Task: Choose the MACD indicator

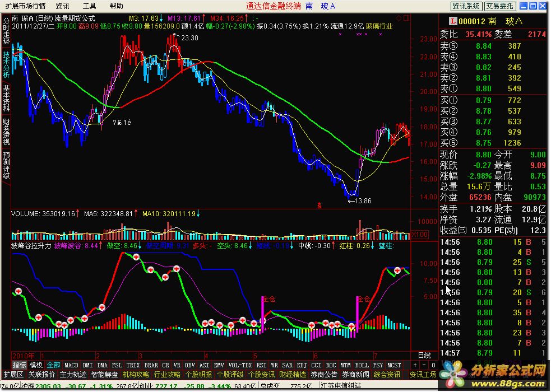Action: (71, 365)
